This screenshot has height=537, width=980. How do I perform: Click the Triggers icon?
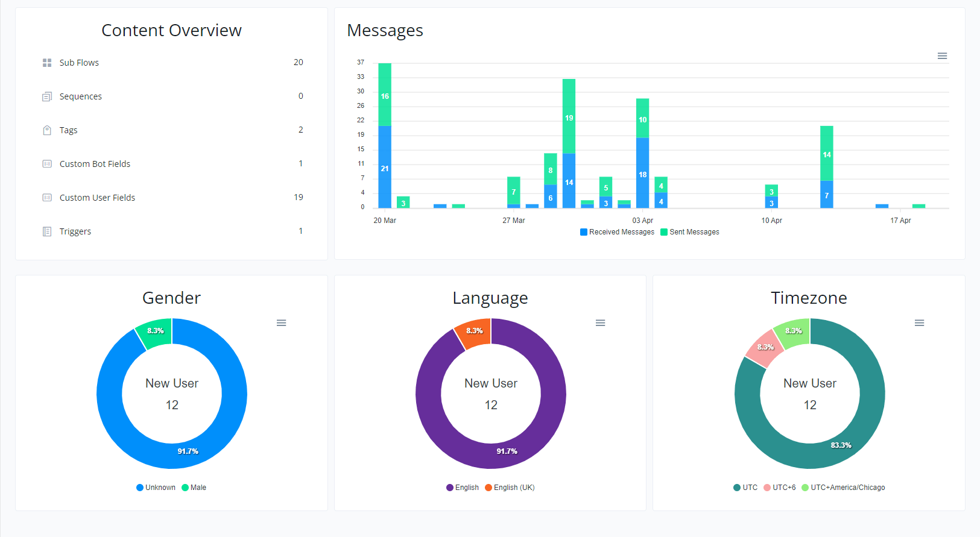click(x=47, y=231)
